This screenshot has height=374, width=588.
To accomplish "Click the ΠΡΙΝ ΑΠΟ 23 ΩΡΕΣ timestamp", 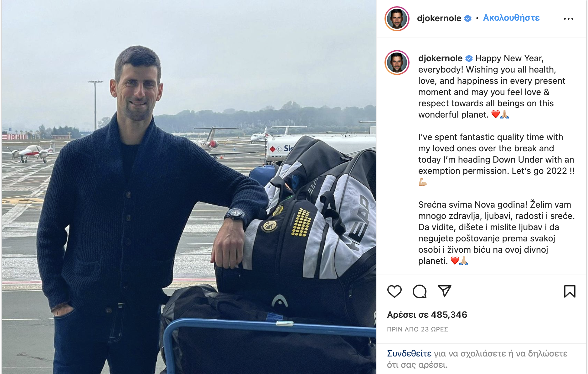I will 417,329.
